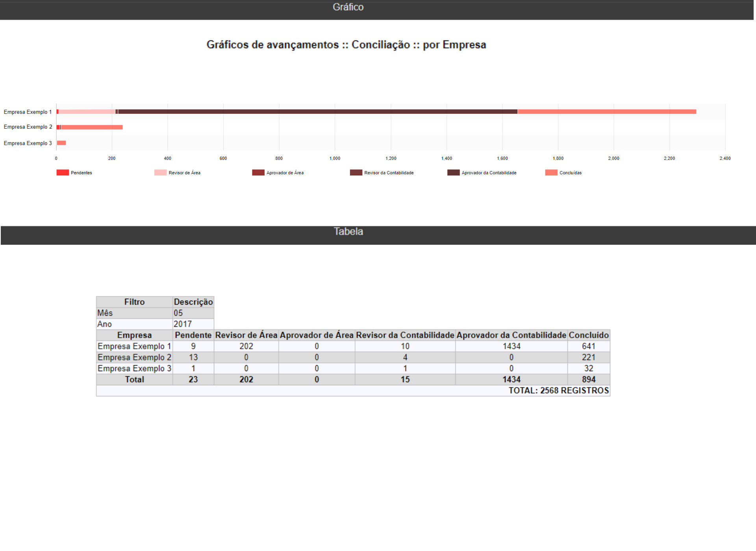Select the Mês value 05 cell
756x551 pixels.
pyautogui.click(x=193, y=313)
